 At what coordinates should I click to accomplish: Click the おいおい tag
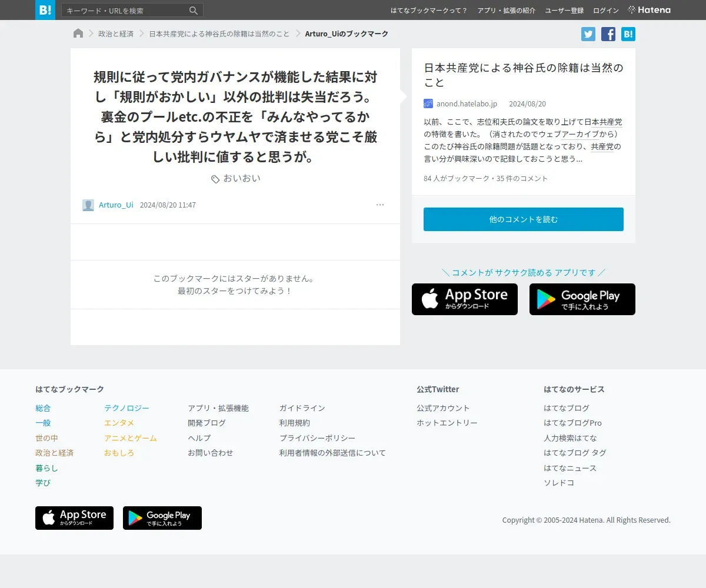tap(242, 178)
